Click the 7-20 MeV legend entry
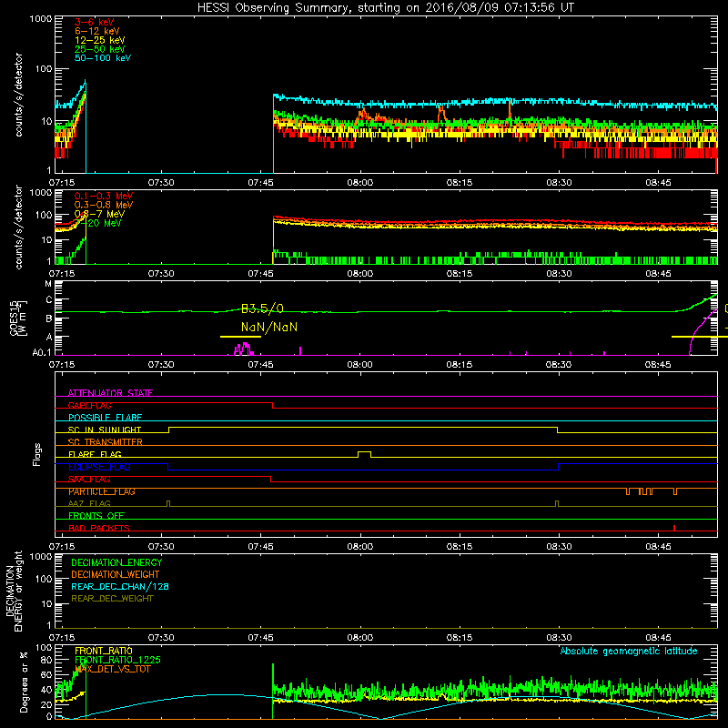 pos(98,223)
